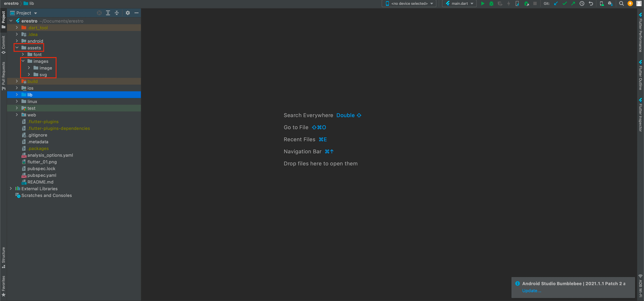
Task: Click the Update link in notification
Action: (531, 291)
